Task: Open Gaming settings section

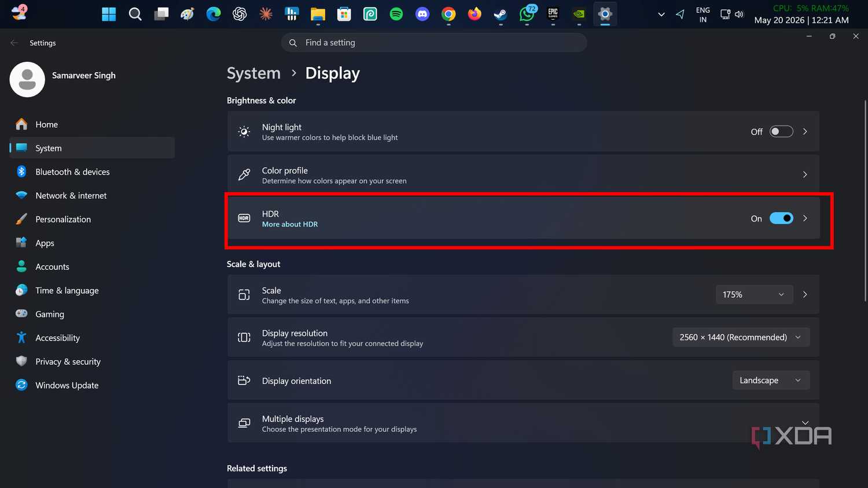Action: pyautogui.click(x=93, y=314)
